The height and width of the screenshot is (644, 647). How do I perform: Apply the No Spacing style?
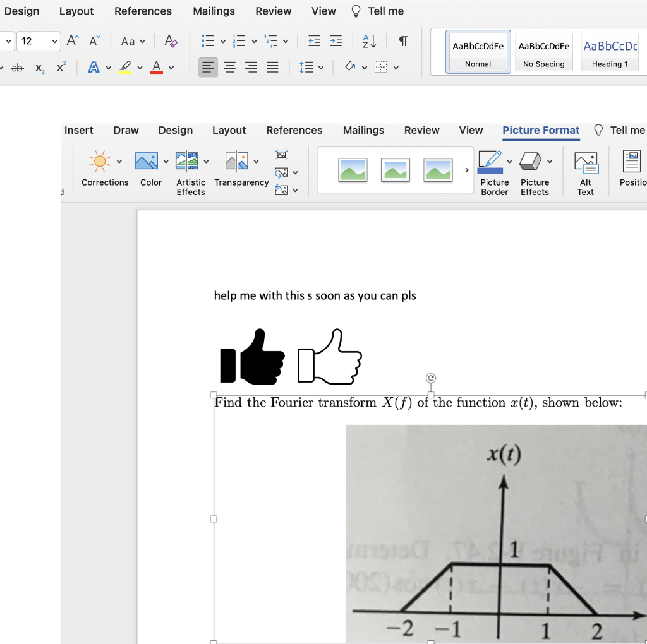(543, 52)
